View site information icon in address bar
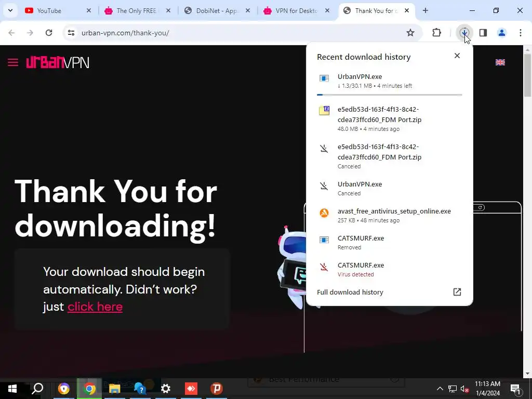 (71, 33)
